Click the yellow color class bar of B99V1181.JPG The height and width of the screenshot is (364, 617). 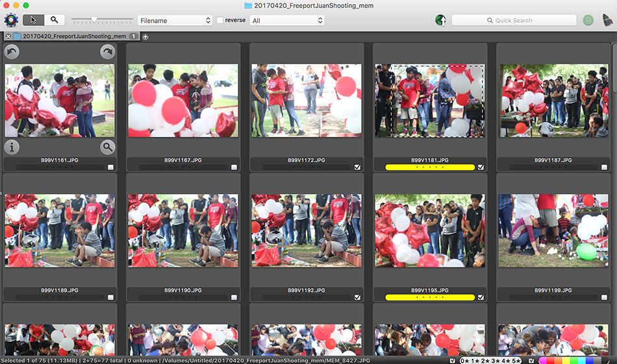(x=430, y=167)
